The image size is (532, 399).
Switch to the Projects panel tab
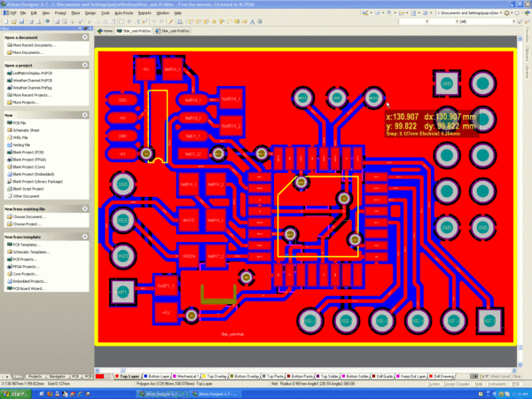pos(35,376)
